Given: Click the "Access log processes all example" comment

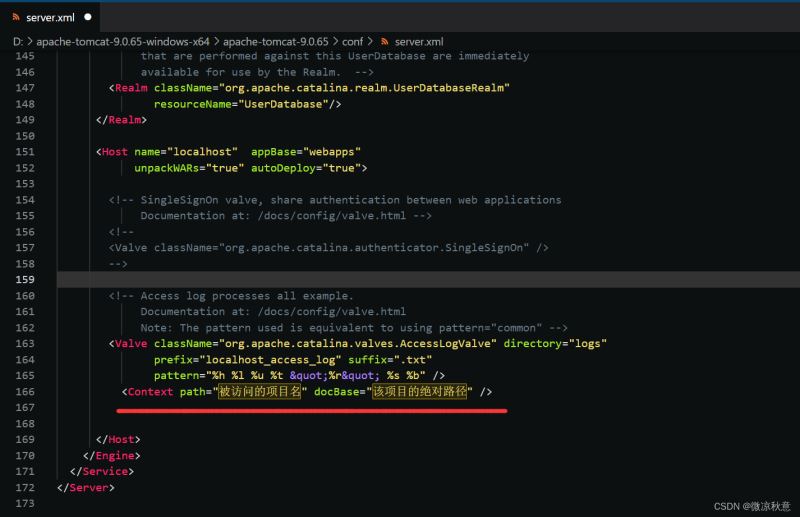Looking at the screenshot, I should coord(231,296).
